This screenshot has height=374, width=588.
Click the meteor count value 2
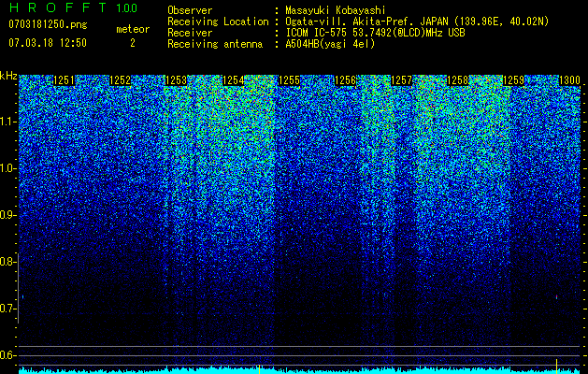(133, 43)
